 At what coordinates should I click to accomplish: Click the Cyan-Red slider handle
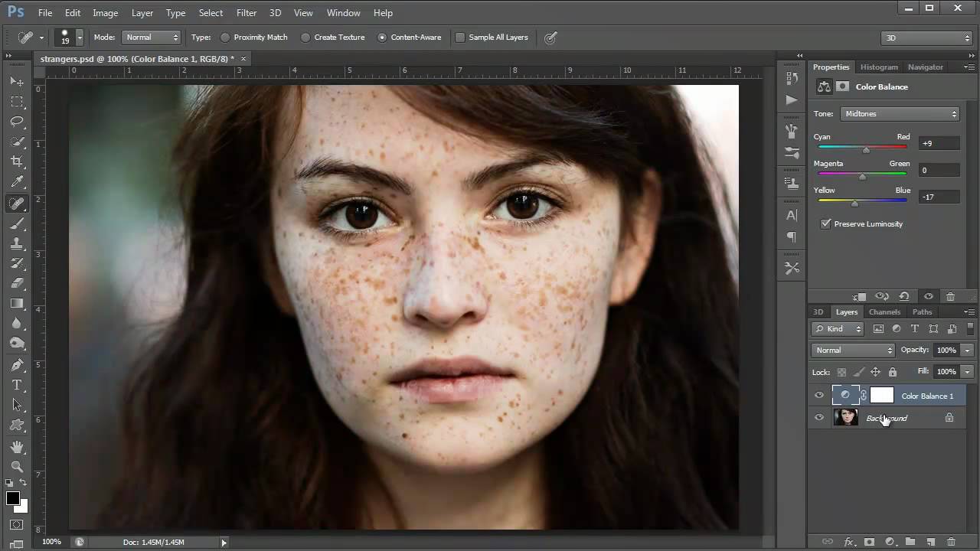pos(866,149)
